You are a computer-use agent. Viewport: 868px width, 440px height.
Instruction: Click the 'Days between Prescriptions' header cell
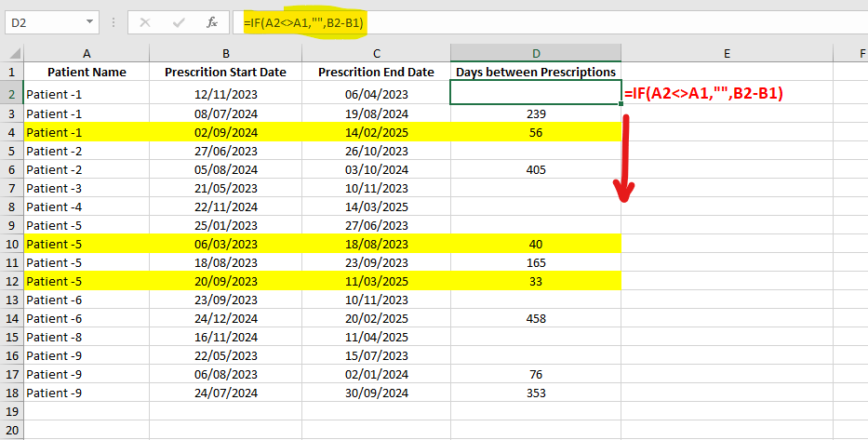(536, 72)
